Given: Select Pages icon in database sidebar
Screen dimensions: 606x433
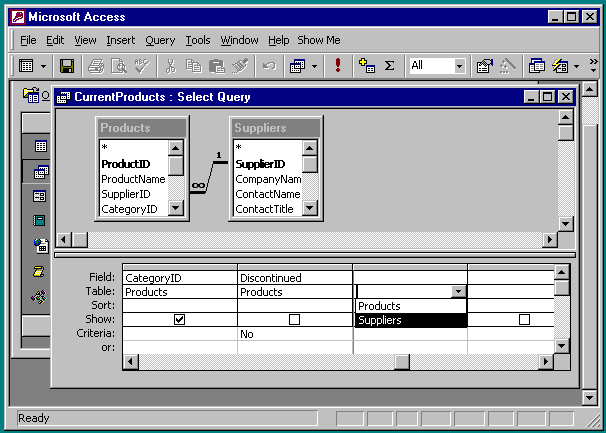Looking at the screenshot, I should pyautogui.click(x=41, y=245).
